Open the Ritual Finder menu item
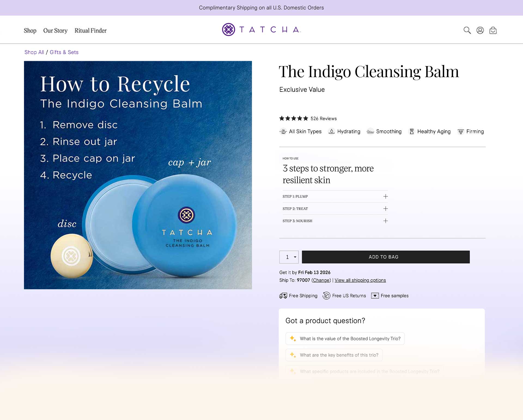 (90, 31)
